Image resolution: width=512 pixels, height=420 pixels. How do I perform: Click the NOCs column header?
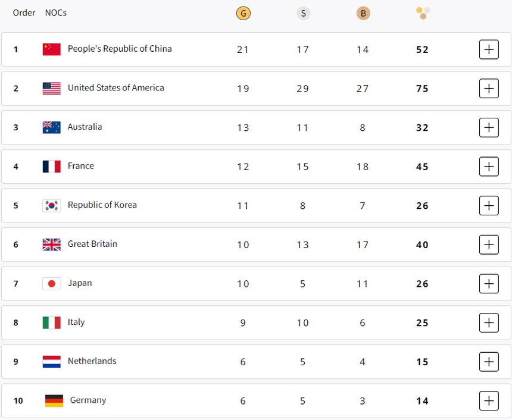[55, 12]
